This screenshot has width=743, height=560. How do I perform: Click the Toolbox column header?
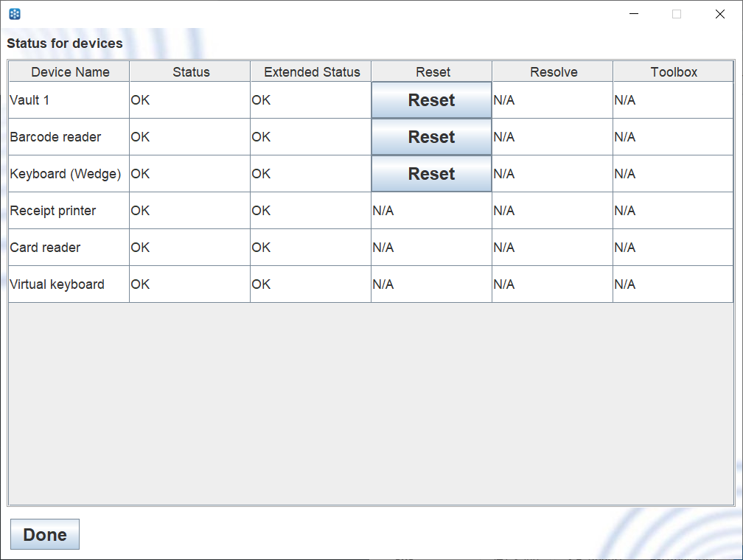pos(674,71)
